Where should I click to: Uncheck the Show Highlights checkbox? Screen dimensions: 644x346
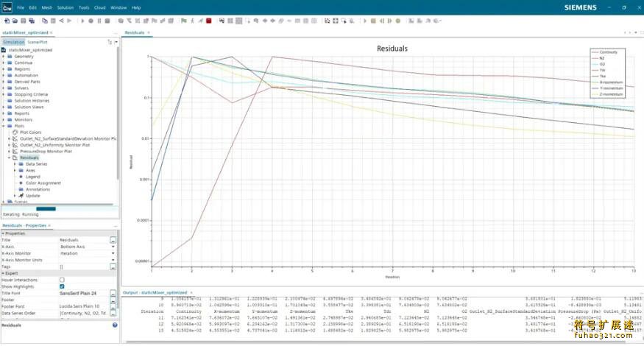(62, 286)
